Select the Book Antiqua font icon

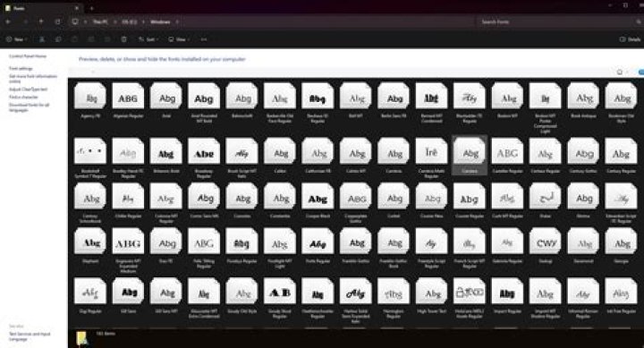583,96
